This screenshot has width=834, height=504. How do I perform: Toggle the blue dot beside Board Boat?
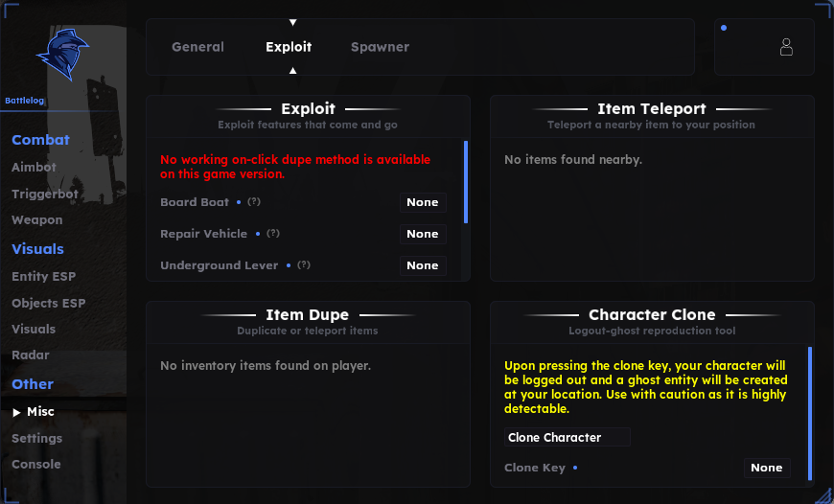click(239, 202)
